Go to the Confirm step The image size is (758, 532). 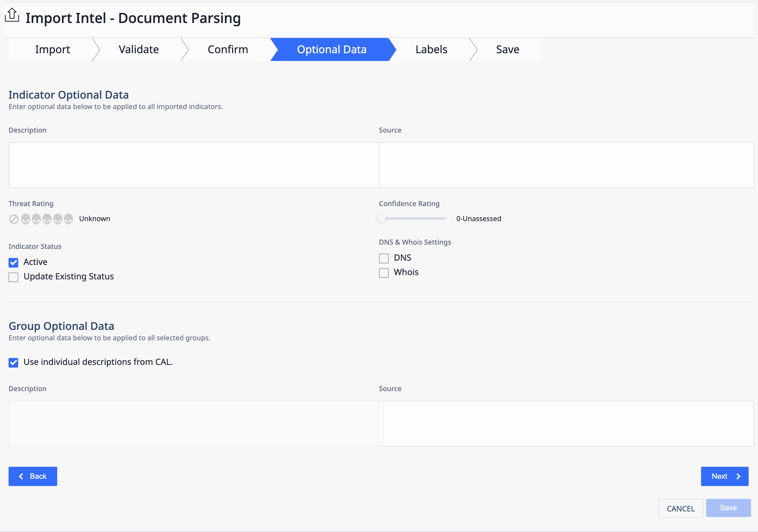(x=228, y=49)
